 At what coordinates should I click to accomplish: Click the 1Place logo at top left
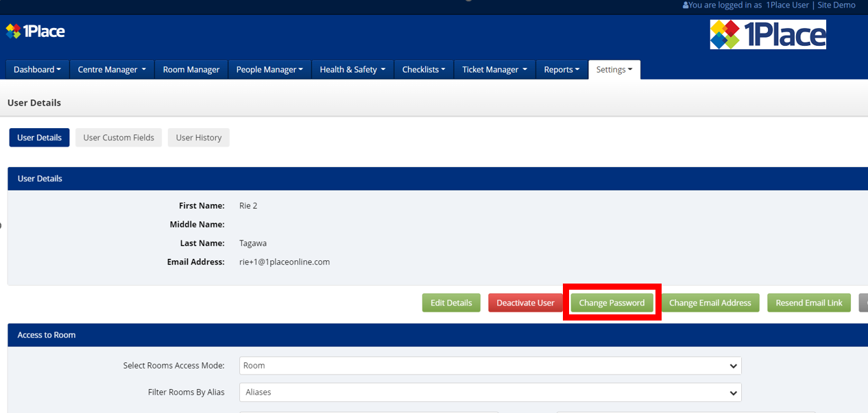(35, 31)
